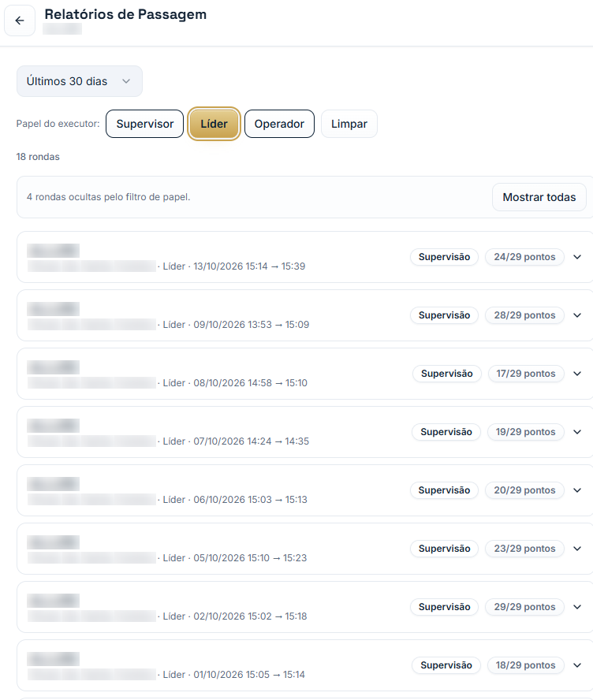This screenshot has width=593, height=700.
Task: Click Mostrar todas to reveal hidden rounds
Action: click(x=539, y=197)
